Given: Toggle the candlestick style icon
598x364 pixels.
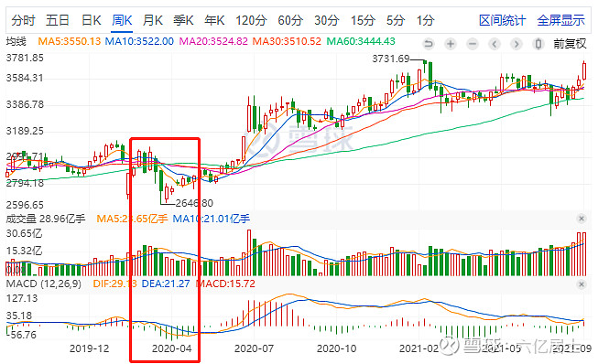Looking at the screenshot, I should (x=538, y=44).
